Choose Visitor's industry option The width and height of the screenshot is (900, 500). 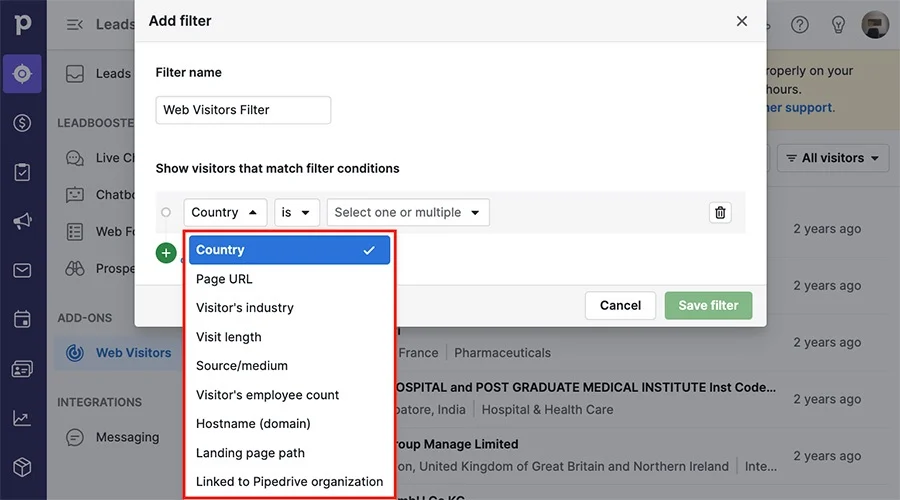289,308
